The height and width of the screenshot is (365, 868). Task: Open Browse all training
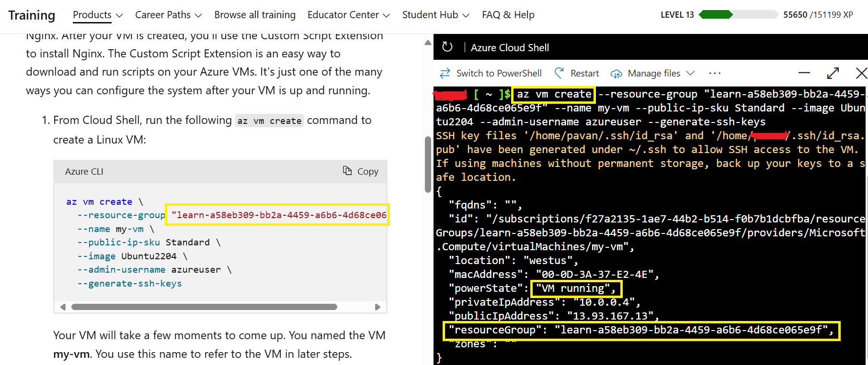(255, 15)
